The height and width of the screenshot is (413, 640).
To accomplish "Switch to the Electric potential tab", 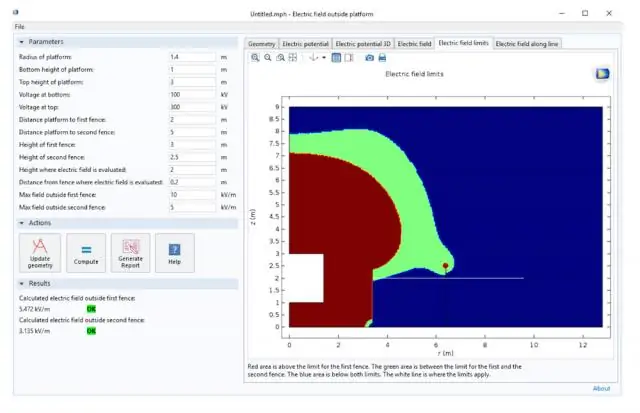I will tap(305, 44).
